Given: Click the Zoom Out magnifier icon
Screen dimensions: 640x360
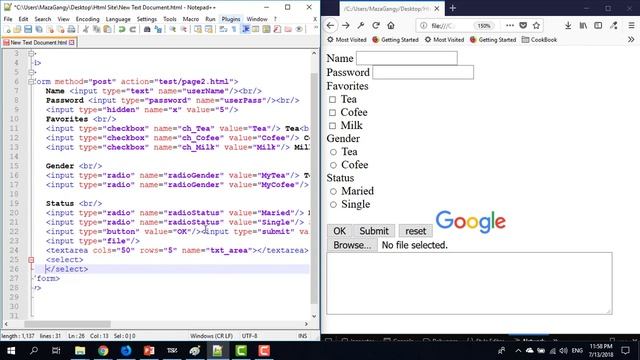Looking at the screenshot, I should [x=184, y=29].
